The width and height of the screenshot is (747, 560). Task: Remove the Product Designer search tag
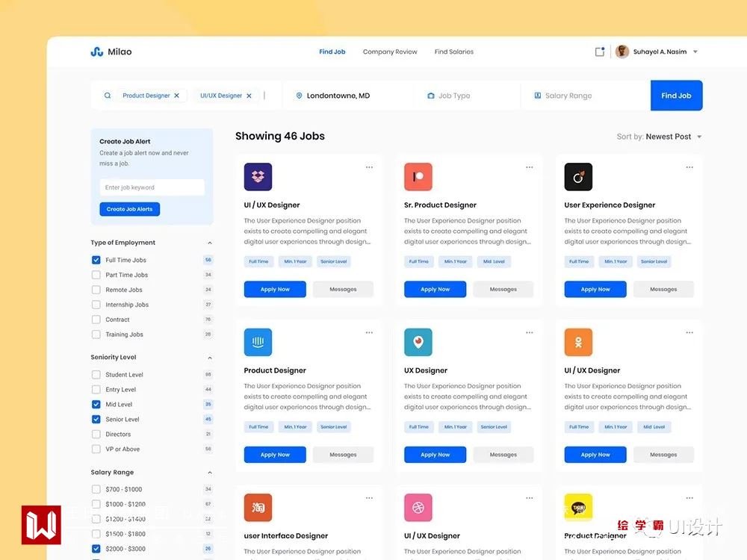(x=177, y=96)
